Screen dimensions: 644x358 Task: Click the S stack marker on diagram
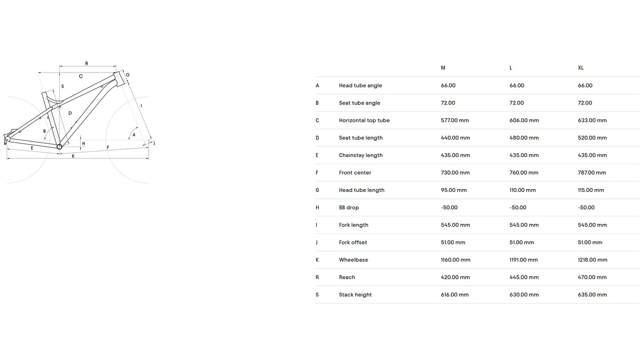(x=62, y=86)
